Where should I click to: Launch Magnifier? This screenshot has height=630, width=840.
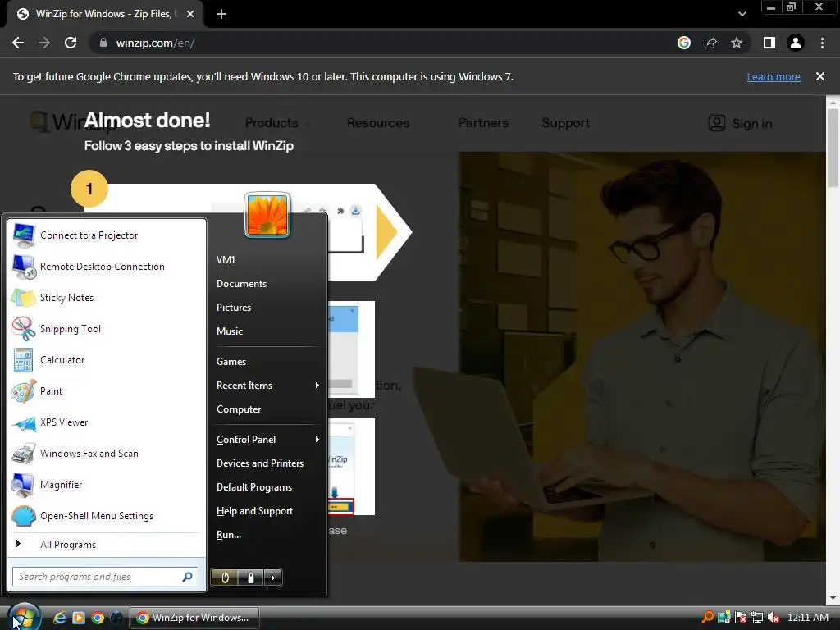coord(106,484)
